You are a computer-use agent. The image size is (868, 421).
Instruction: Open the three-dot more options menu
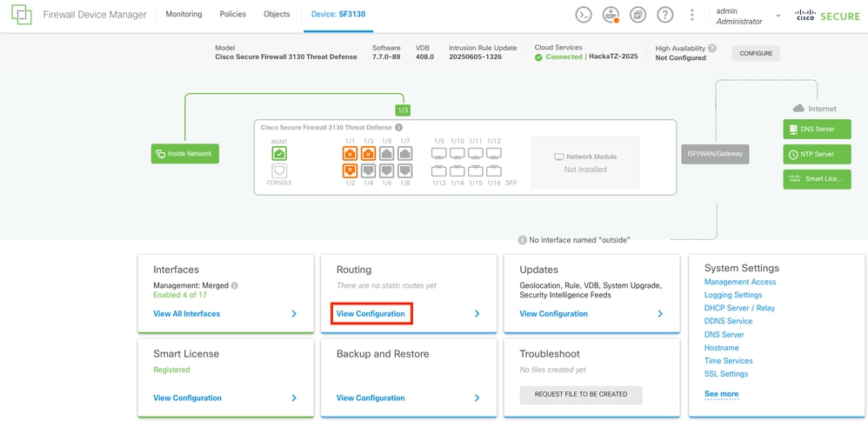coord(692,15)
